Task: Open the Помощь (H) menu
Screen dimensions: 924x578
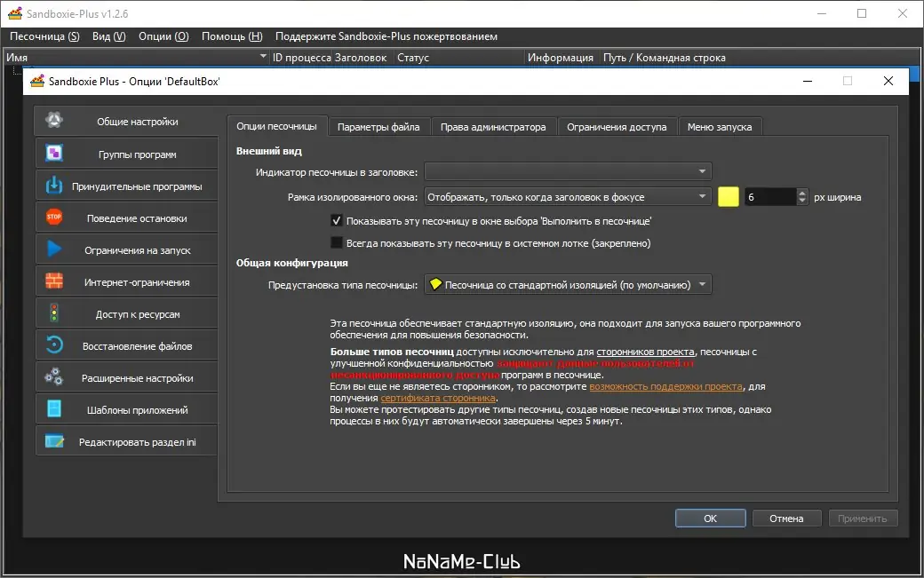Action: point(232,36)
